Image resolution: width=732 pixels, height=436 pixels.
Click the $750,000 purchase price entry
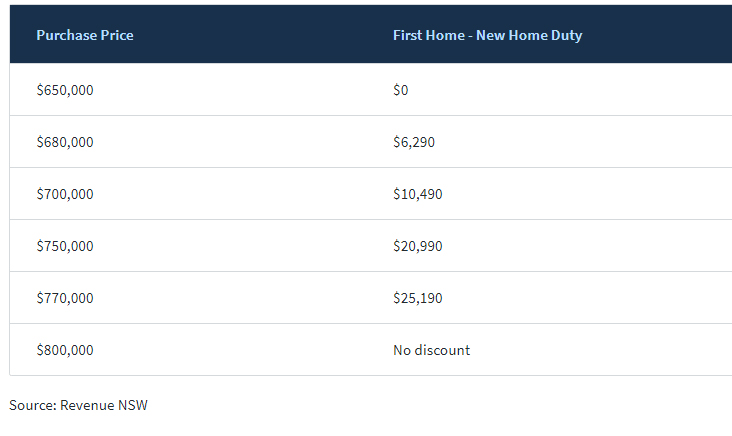coord(65,246)
